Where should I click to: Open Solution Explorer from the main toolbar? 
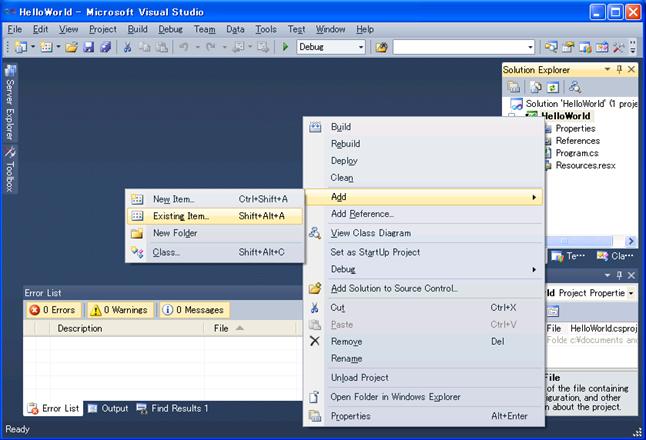[551, 47]
